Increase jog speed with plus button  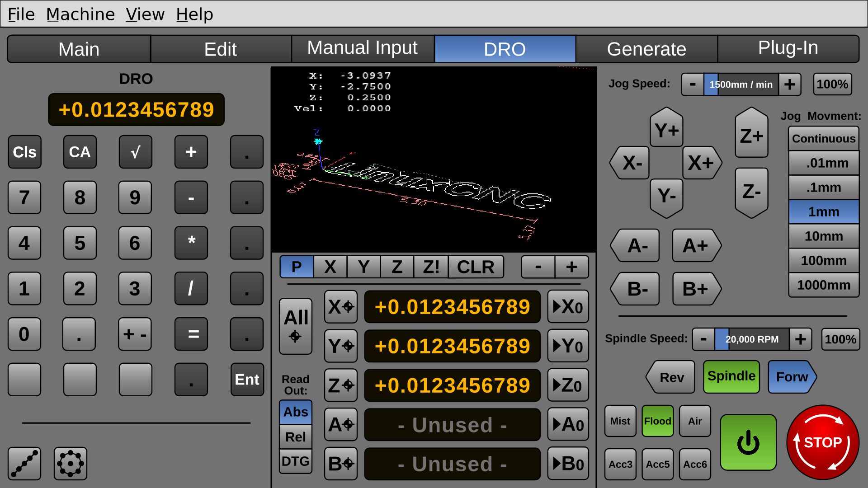coord(790,84)
